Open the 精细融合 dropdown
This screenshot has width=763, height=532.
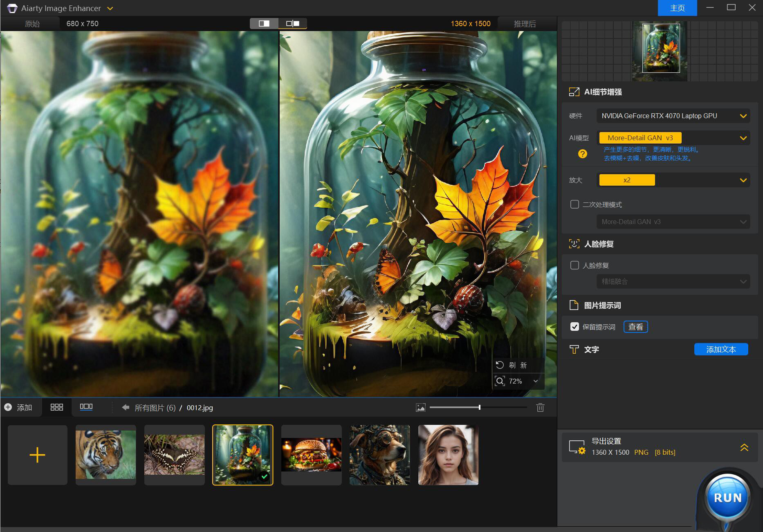673,281
